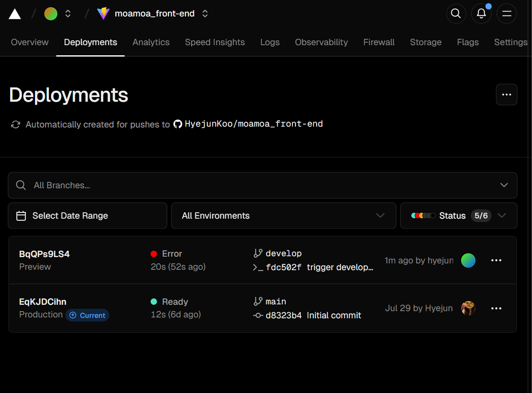
Task: Go to the Analytics tab
Action: coord(151,42)
